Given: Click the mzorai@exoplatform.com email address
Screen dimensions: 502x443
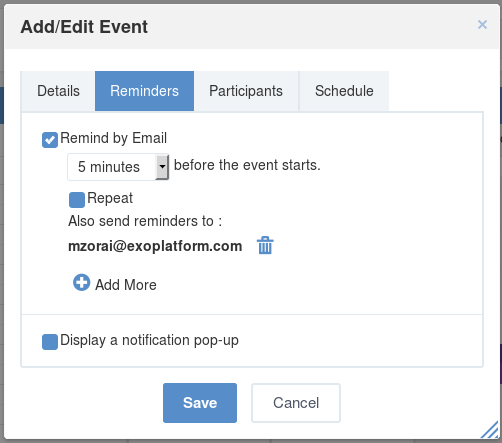Looking at the screenshot, I should point(155,246).
